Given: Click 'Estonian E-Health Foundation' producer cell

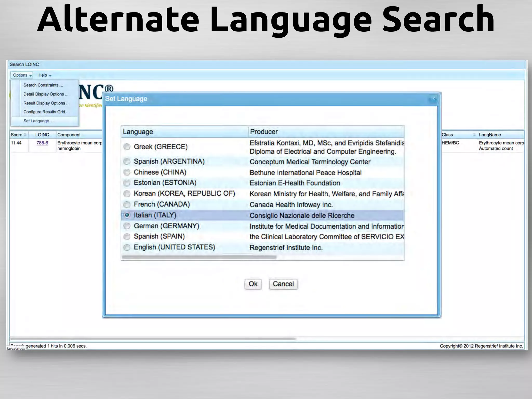Looking at the screenshot, I should (295, 183).
